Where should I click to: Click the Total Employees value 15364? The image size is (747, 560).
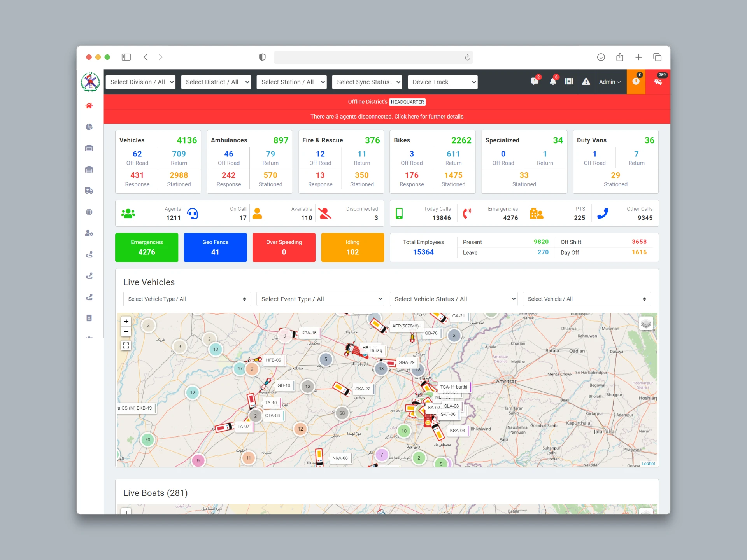423,252
